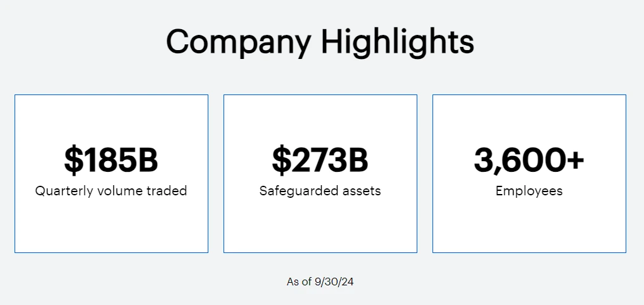
Task: Select the $185B figure
Action: pyautogui.click(x=111, y=160)
